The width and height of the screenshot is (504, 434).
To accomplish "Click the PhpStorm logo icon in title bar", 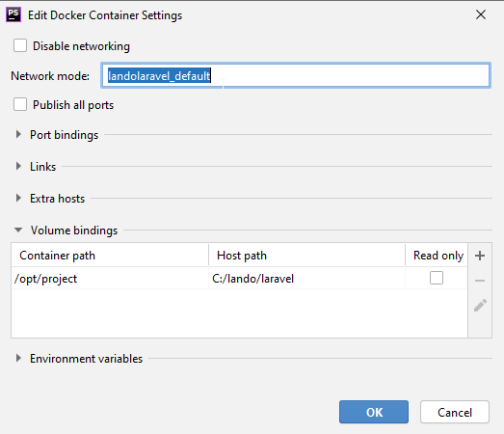I will click(x=13, y=14).
